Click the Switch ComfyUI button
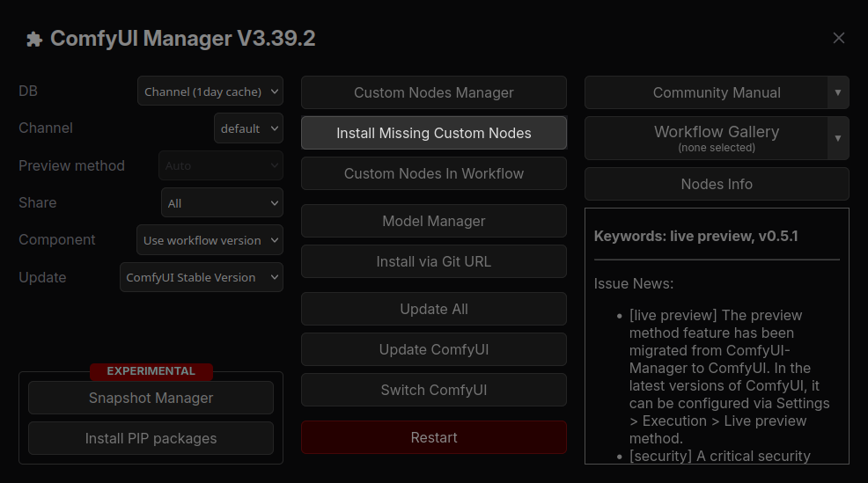868x483 pixels. click(434, 390)
